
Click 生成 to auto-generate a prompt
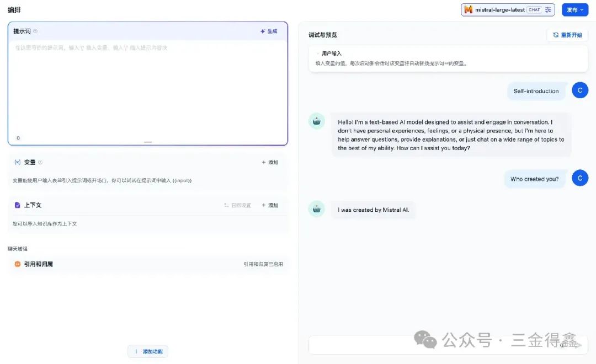click(269, 31)
